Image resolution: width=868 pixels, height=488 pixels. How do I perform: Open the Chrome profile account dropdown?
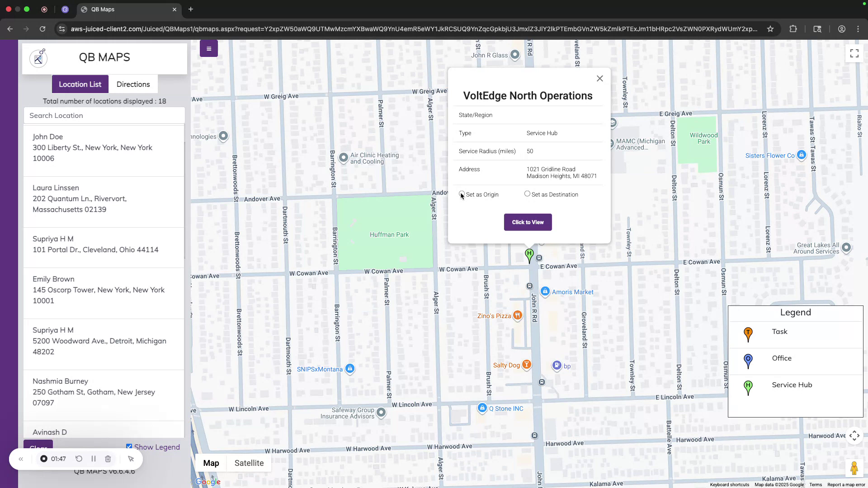(841, 28)
